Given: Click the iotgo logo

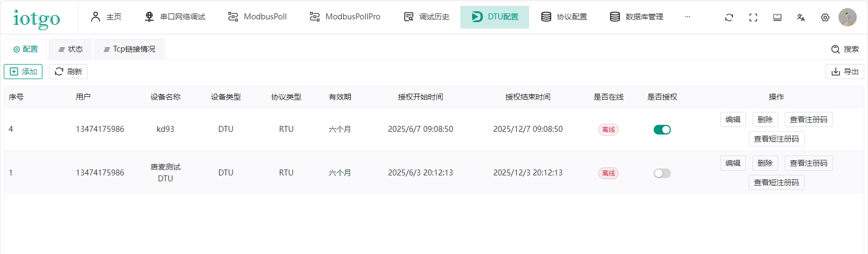Looking at the screenshot, I should pos(37,18).
